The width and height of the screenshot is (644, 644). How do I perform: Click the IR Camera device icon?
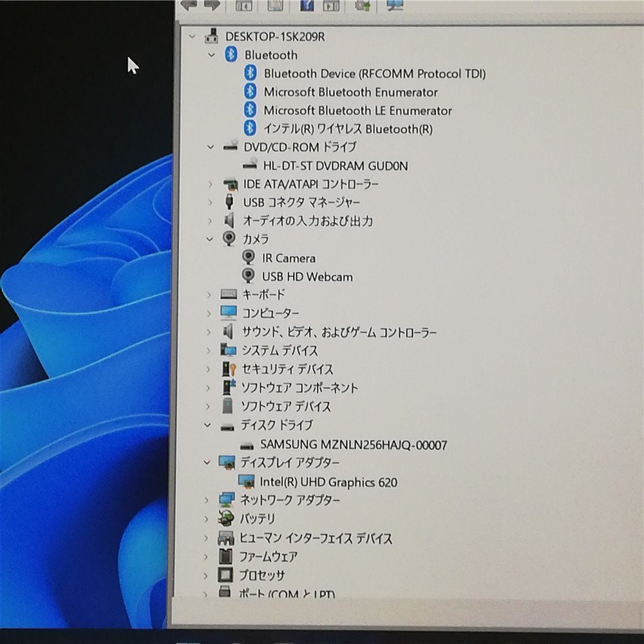click(x=248, y=258)
